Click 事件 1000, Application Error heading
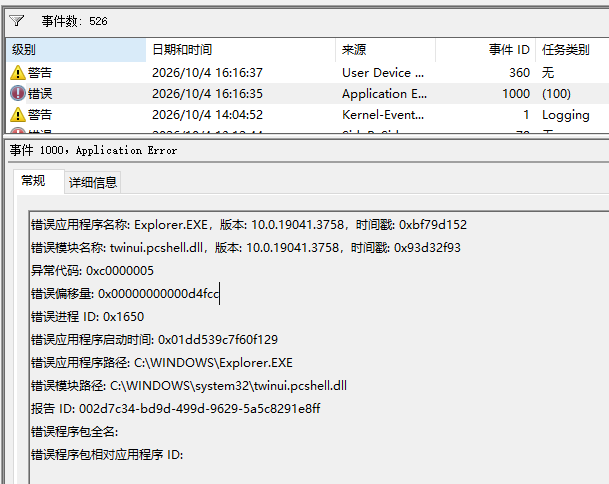609x484 pixels. (x=93, y=150)
